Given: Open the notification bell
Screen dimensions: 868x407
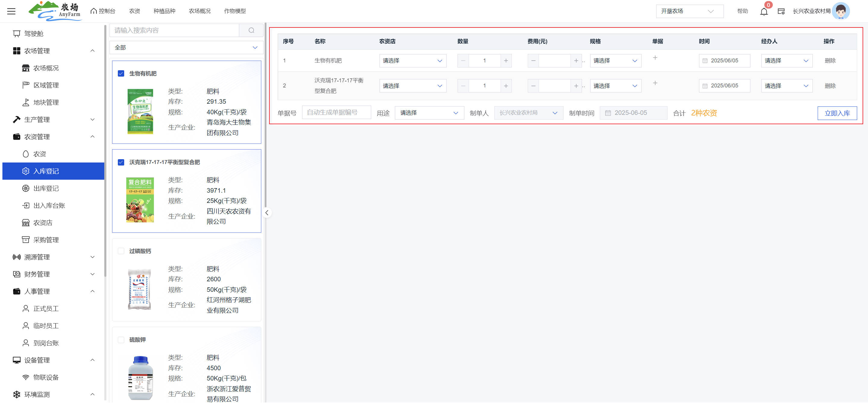Looking at the screenshot, I should pyautogui.click(x=763, y=12).
